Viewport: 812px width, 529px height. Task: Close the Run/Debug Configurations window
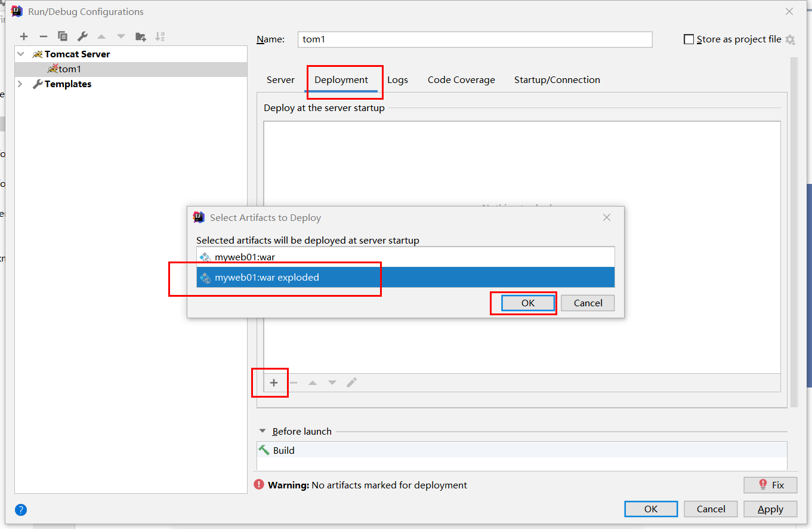click(x=789, y=11)
